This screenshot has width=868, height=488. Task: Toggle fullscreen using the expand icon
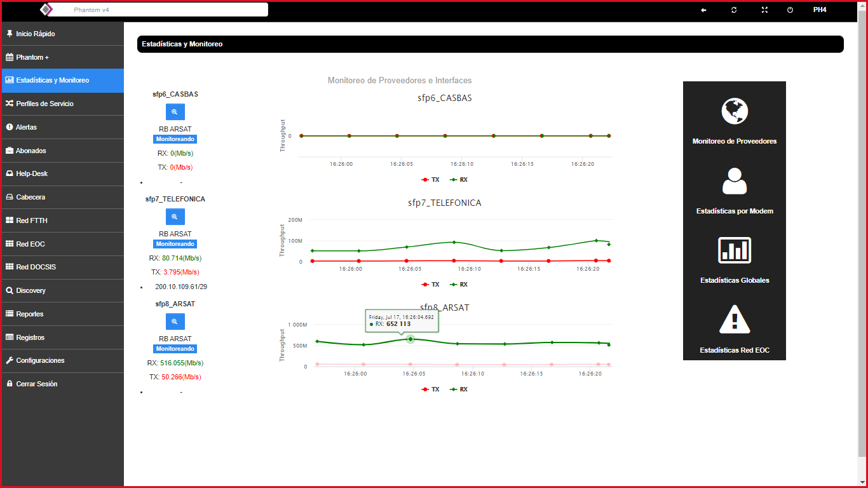pyautogui.click(x=764, y=10)
